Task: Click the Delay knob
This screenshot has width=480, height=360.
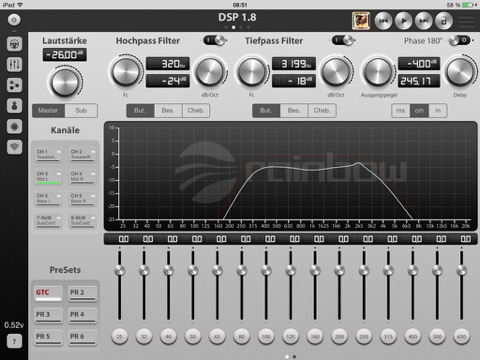Action: tap(460, 72)
